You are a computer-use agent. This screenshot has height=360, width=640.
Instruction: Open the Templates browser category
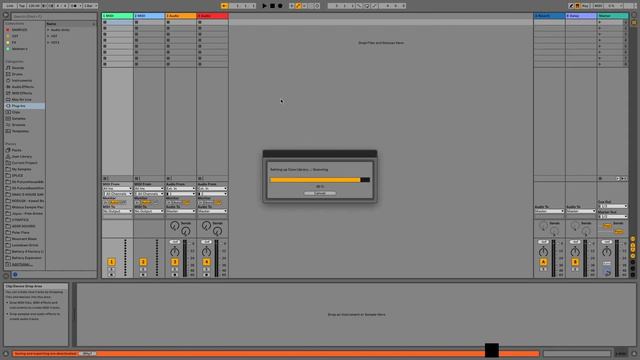click(x=20, y=131)
